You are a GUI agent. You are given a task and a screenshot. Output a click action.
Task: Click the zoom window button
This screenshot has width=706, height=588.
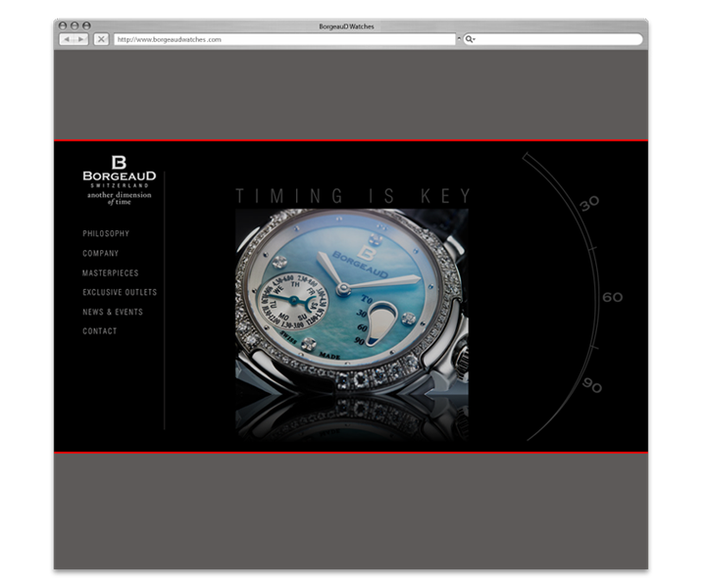pos(86,25)
